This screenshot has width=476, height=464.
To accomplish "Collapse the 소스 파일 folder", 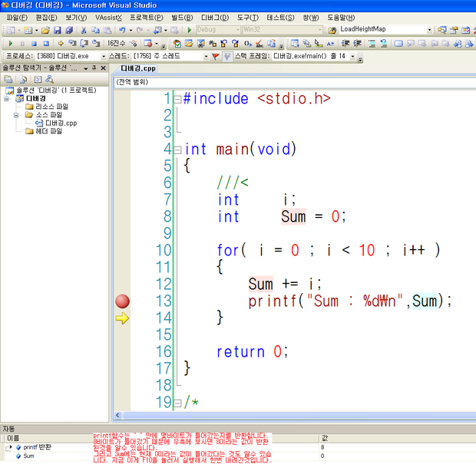I will coord(16,115).
